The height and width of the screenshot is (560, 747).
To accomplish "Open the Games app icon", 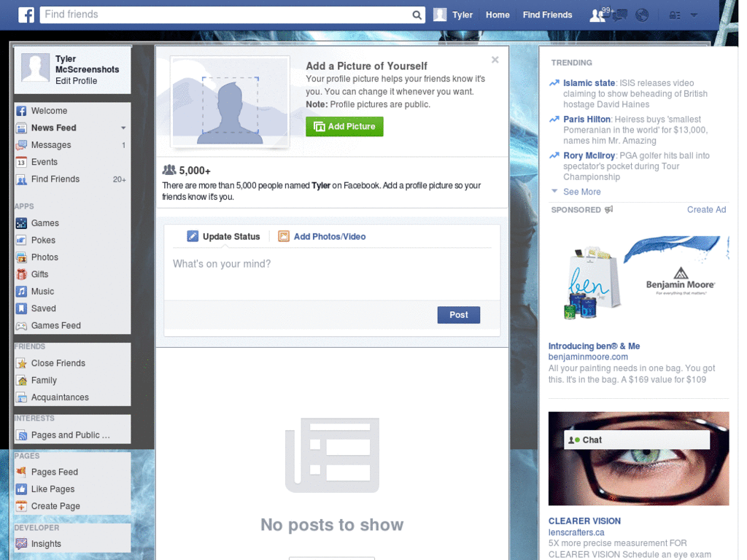I will point(21,223).
